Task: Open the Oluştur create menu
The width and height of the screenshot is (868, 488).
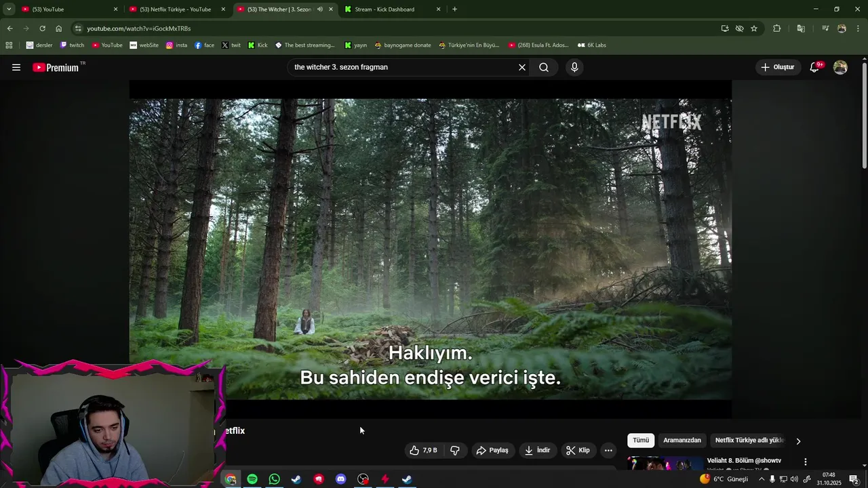Action: pos(778,67)
